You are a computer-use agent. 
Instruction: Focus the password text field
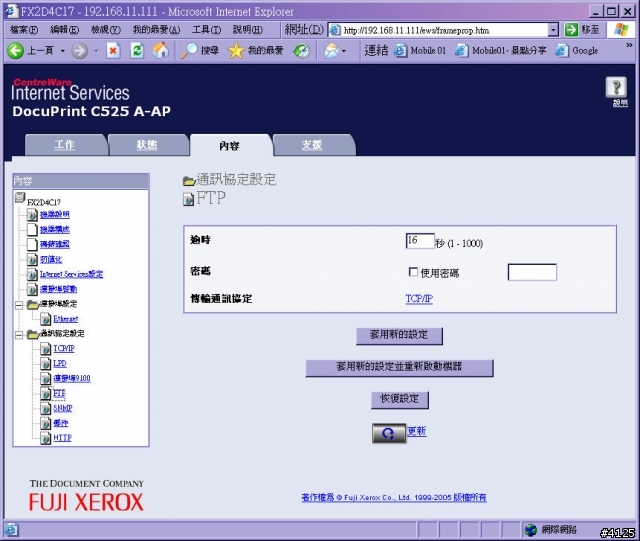point(532,272)
